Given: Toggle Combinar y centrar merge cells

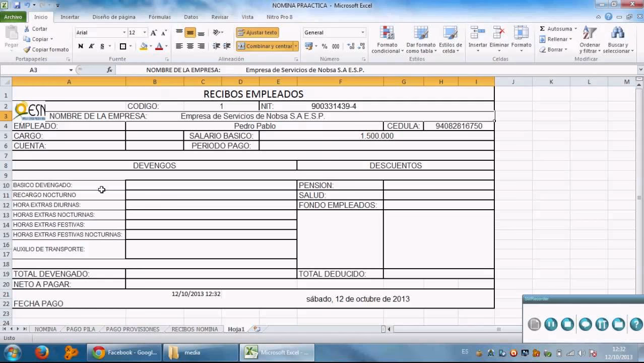Looking at the screenshot, I should [265, 46].
